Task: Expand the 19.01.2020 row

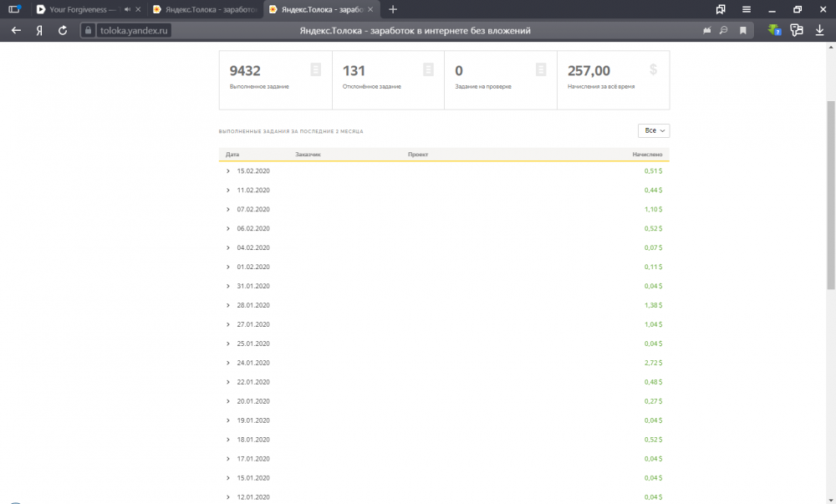Action: 228,420
